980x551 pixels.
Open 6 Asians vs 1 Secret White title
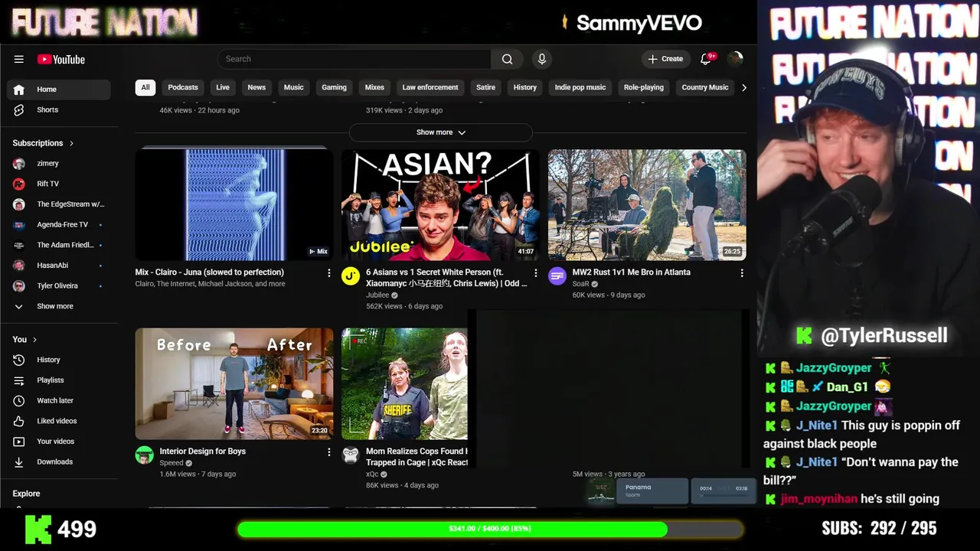[x=446, y=278]
